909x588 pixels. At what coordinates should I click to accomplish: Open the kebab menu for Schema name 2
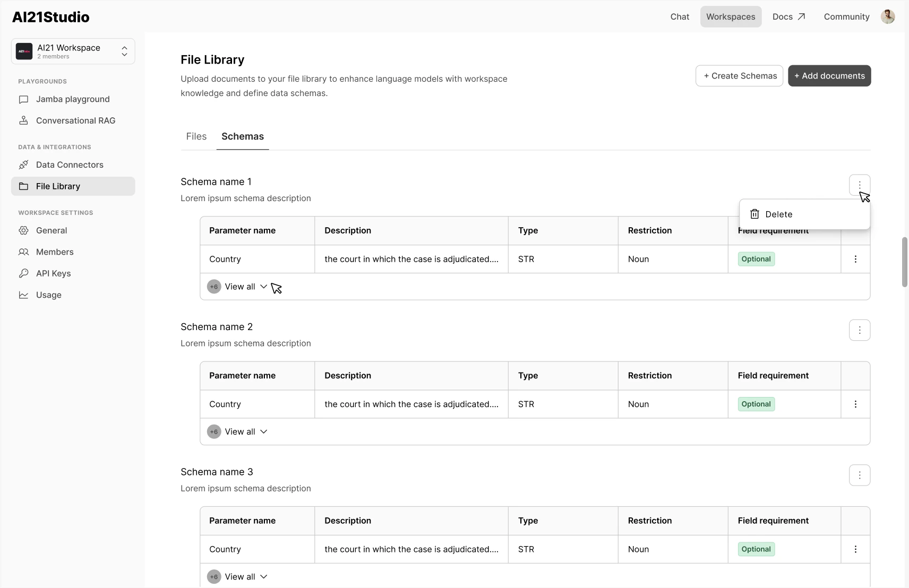[859, 330]
